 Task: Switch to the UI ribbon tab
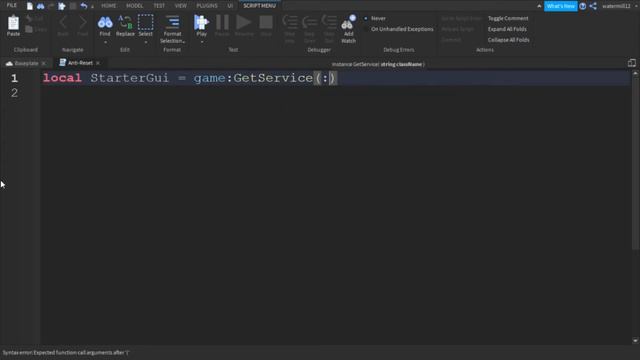click(x=230, y=6)
